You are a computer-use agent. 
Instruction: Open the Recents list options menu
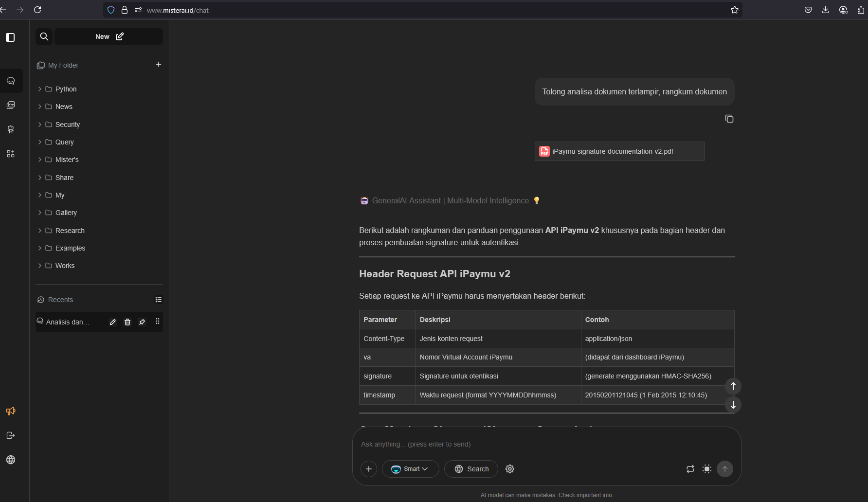coord(158,299)
